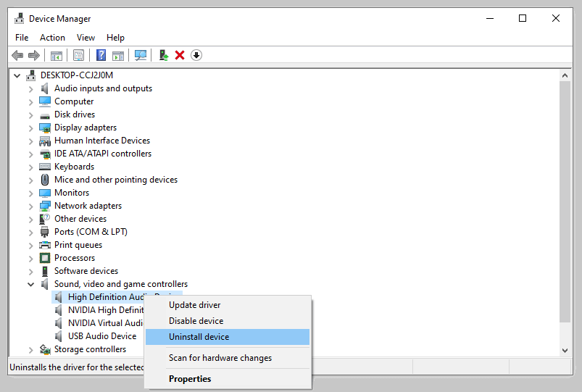Open the blue Help question-mark icon

tap(101, 55)
